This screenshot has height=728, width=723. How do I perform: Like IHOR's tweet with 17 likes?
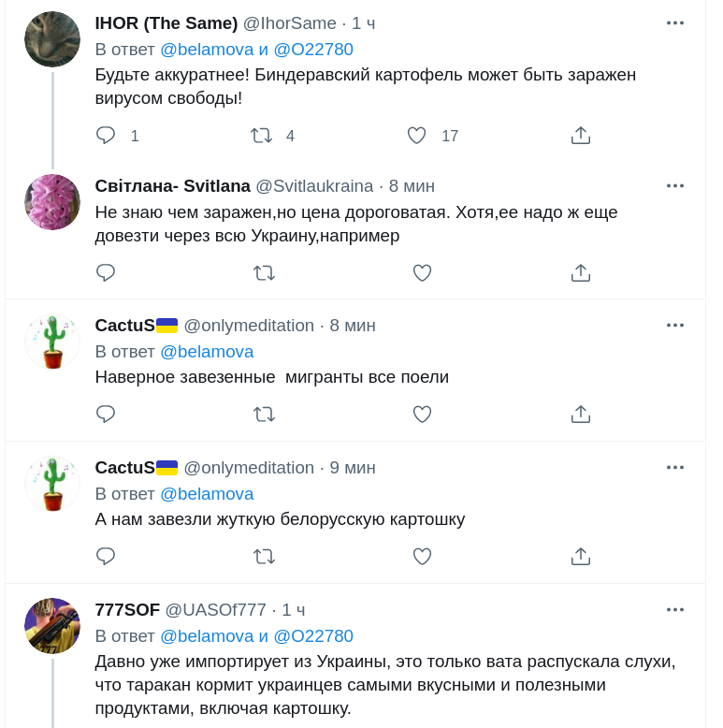[417, 136]
